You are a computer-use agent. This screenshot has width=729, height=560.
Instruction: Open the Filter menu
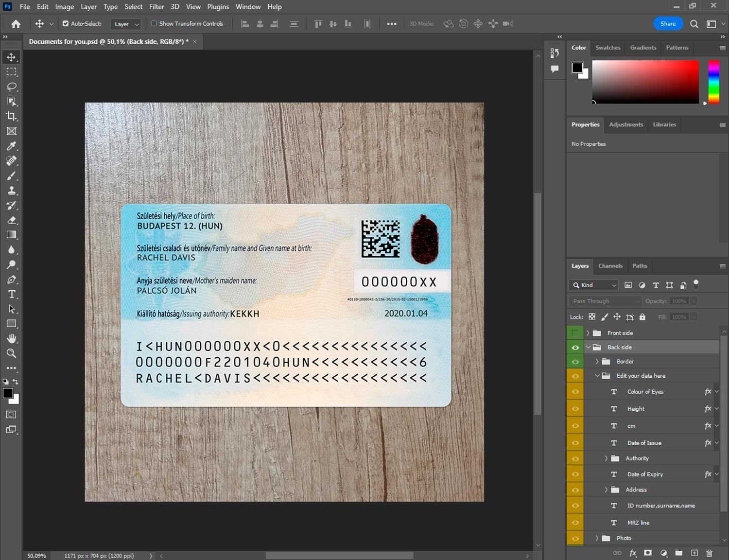pyautogui.click(x=156, y=7)
